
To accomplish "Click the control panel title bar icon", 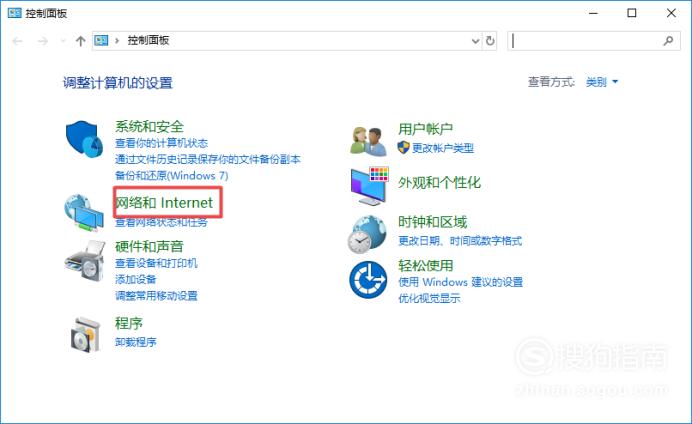I will tap(14, 13).
